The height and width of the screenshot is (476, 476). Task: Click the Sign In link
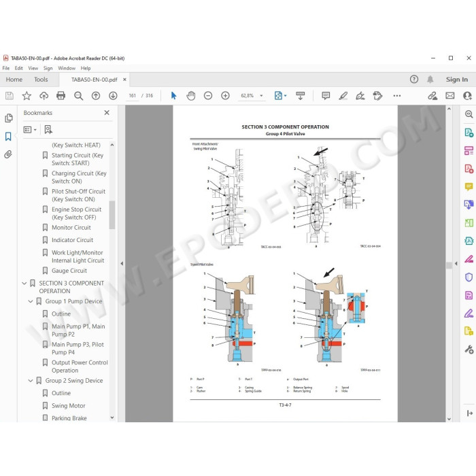click(x=456, y=80)
